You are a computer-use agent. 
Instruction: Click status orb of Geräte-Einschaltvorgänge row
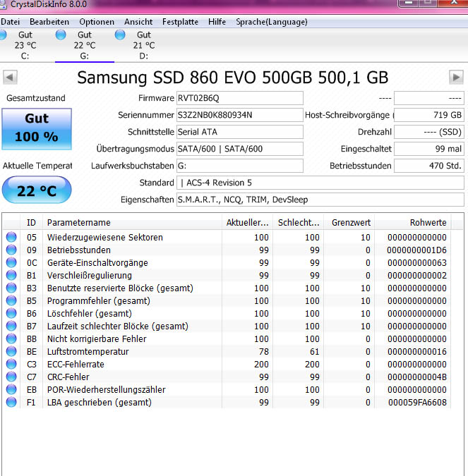(x=11, y=262)
